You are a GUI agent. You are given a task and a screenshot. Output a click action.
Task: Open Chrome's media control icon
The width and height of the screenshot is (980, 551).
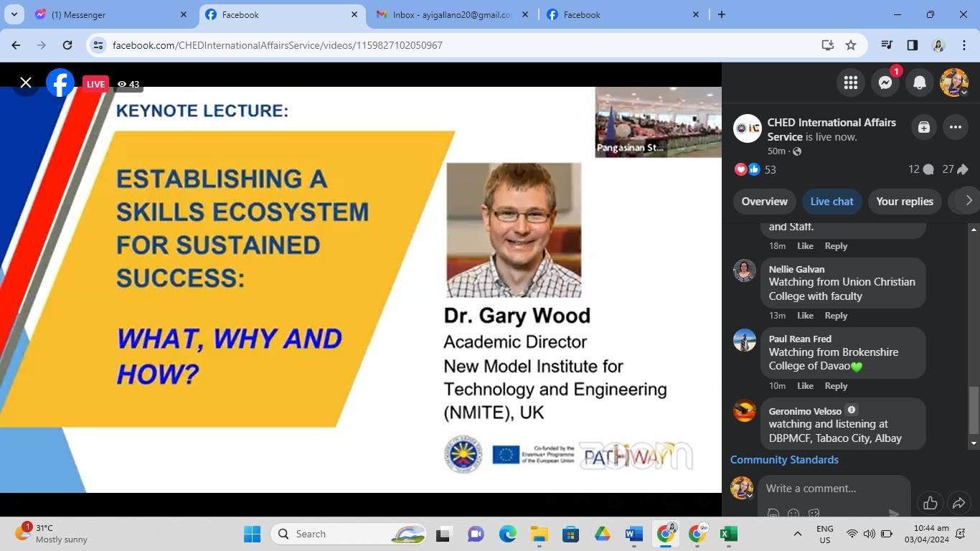(x=887, y=45)
